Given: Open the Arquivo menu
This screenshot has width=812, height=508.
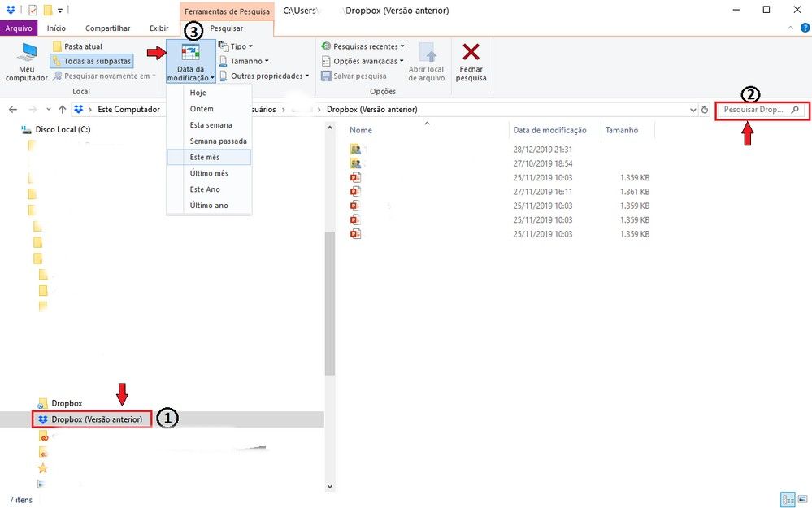Looking at the screenshot, I should (x=18, y=28).
